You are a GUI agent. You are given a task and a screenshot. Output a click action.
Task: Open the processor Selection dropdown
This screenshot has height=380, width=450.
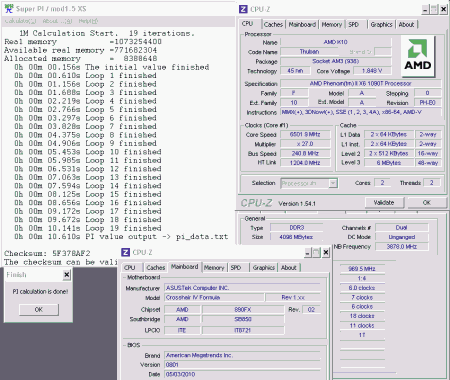(x=309, y=183)
